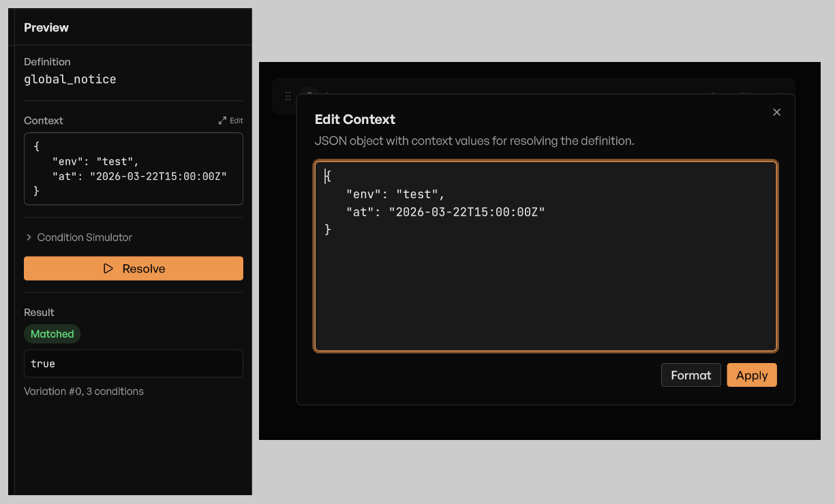Click the Matched result badge
This screenshot has width=835, height=504.
click(52, 334)
